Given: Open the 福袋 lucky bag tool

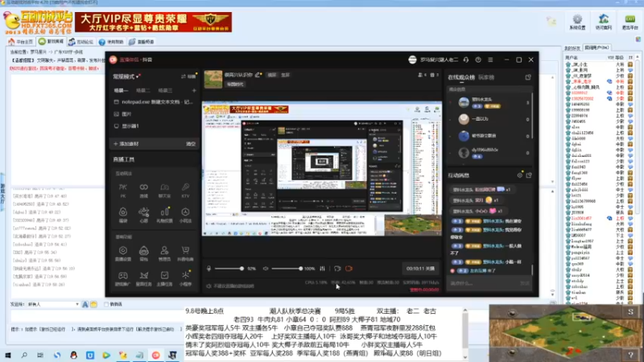Looking at the screenshot, I should [x=123, y=215].
